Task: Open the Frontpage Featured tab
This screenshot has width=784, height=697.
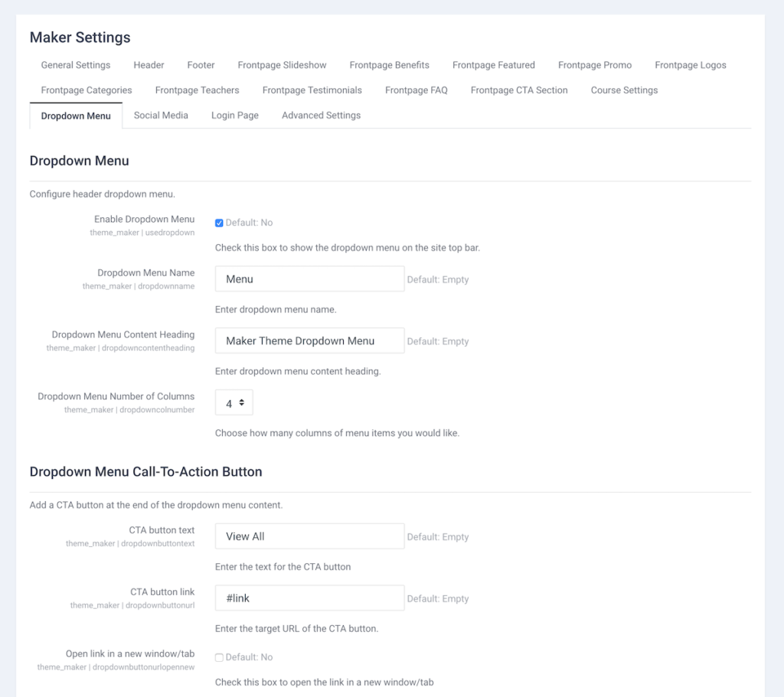Action: coord(493,65)
